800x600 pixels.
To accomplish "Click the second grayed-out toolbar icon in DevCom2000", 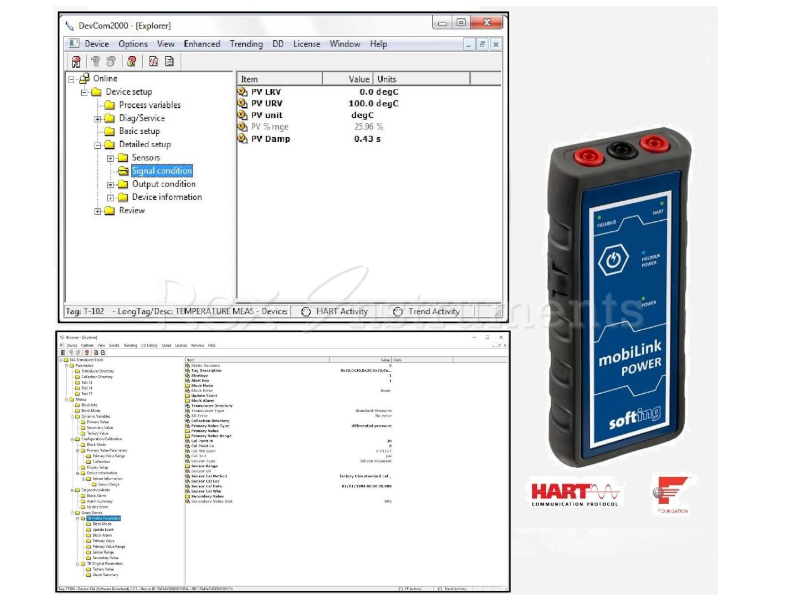I will [95, 62].
